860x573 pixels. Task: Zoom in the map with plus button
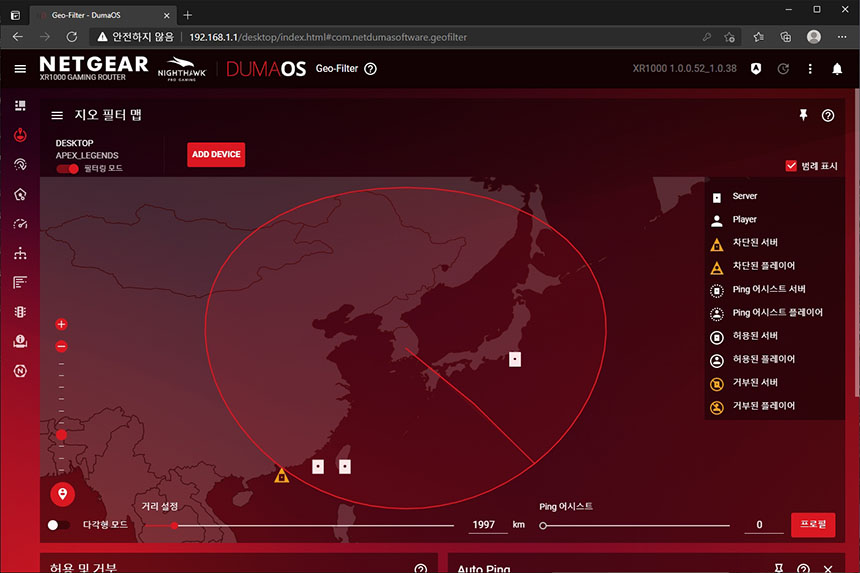pyautogui.click(x=61, y=324)
